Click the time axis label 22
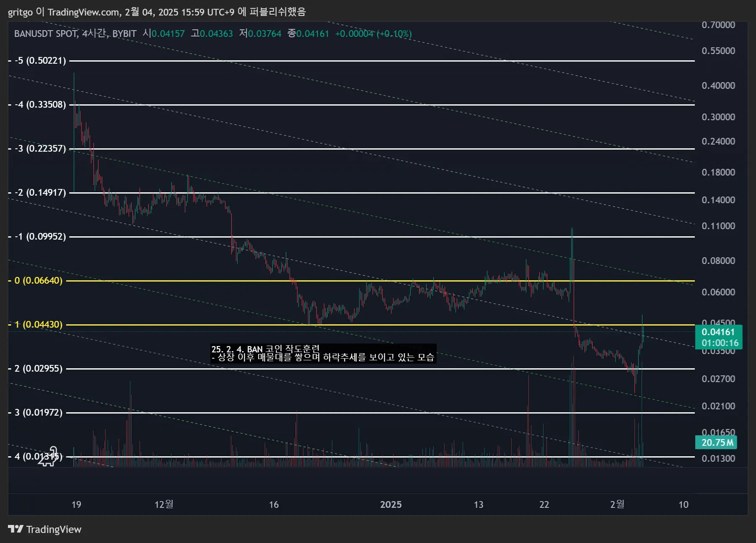 [x=544, y=504]
